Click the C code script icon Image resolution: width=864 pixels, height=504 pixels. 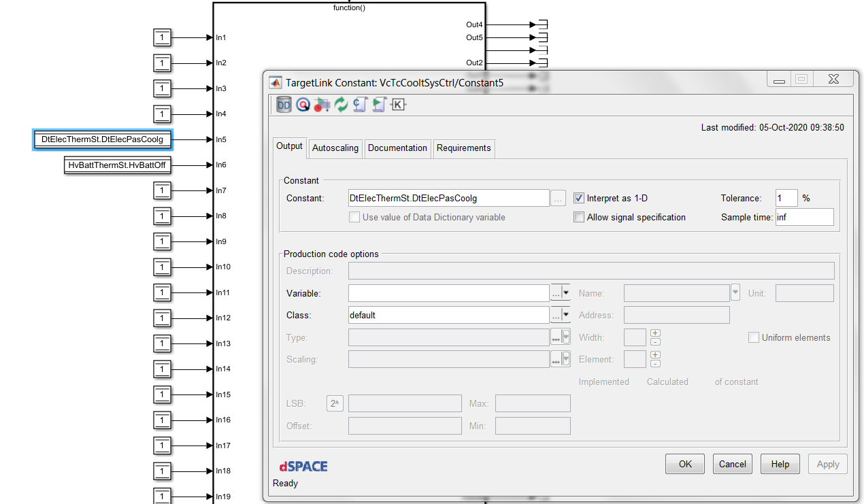pyautogui.click(x=360, y=104)
